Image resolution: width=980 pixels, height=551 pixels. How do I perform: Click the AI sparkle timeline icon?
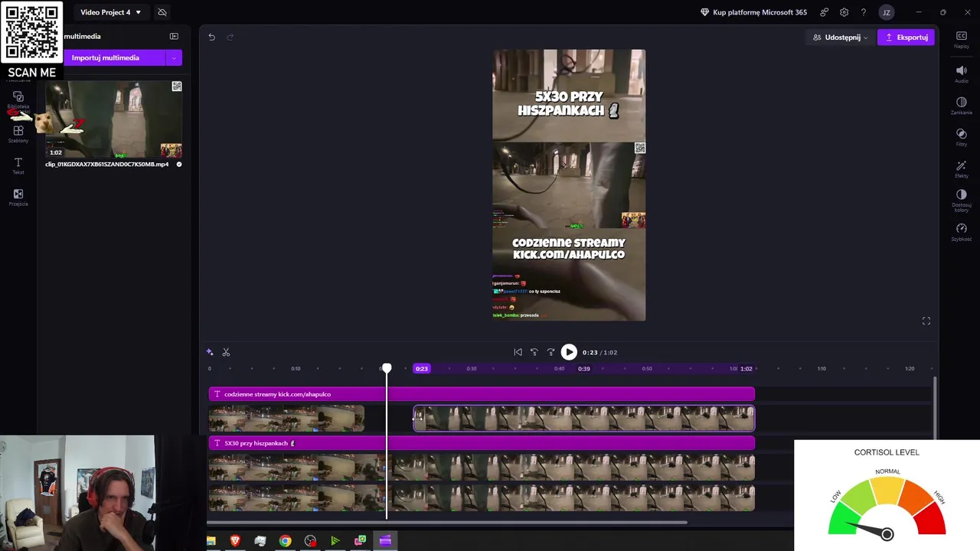(x=209, y=352)
